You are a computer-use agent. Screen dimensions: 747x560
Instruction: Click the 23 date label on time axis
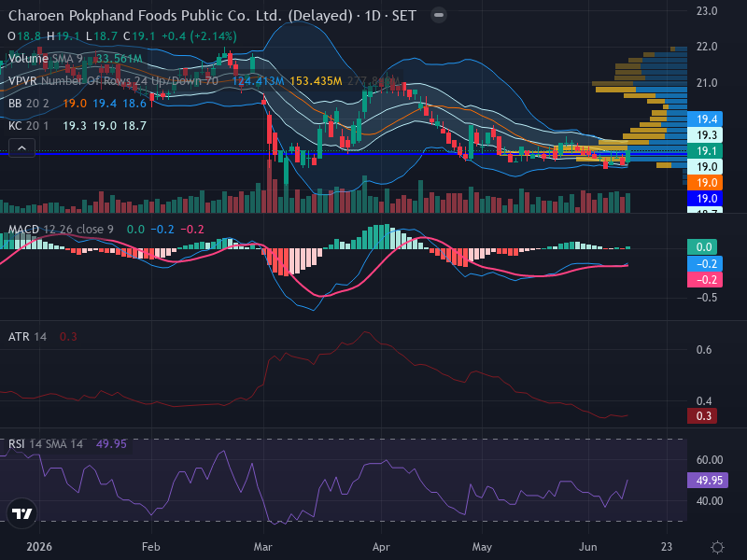(x=667, y=547)
